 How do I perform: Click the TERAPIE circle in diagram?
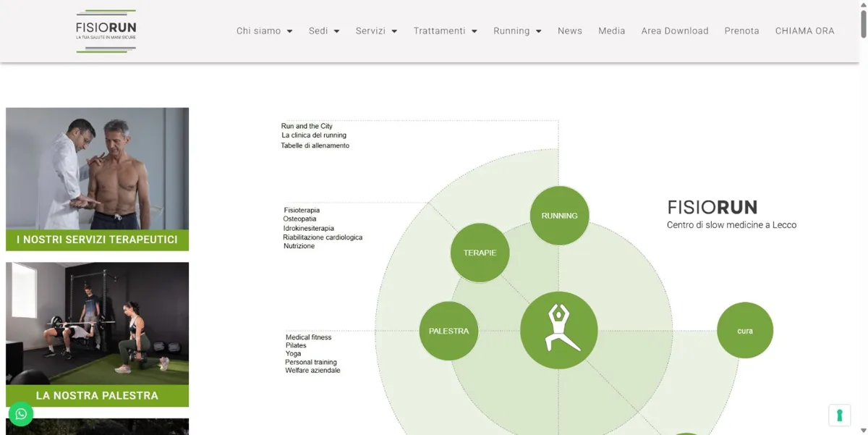[480, 253]
